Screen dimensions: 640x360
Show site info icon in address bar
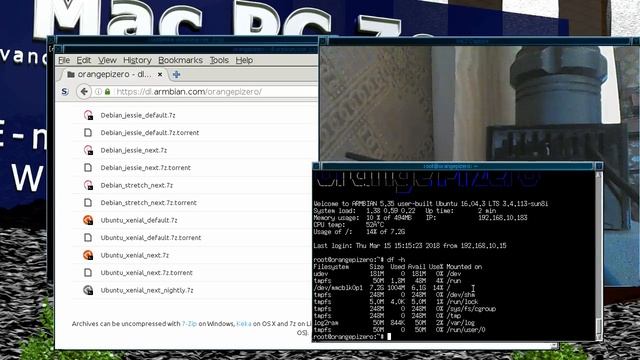click(x=98, y=91)
